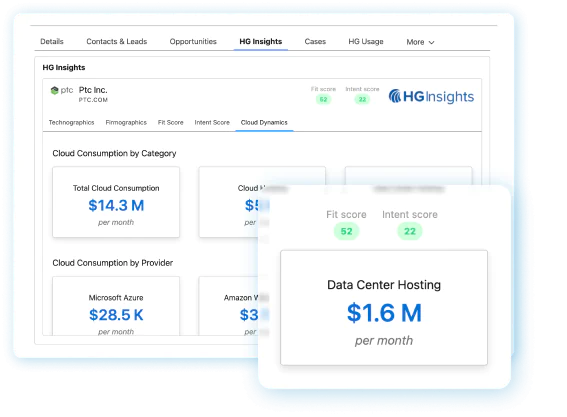This screenshot has width=567, height=417.
Task: Click the ptc company logo icon
Action: coord(62,90)
